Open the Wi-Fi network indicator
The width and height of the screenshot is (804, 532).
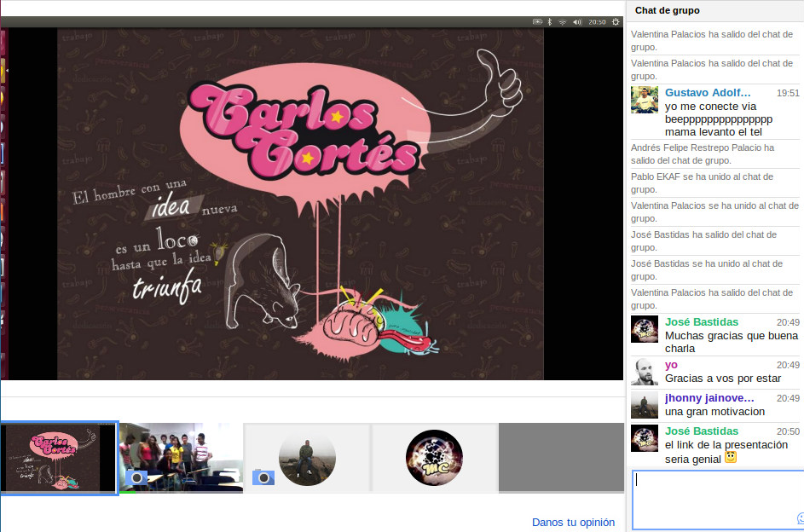coord(563,22)
